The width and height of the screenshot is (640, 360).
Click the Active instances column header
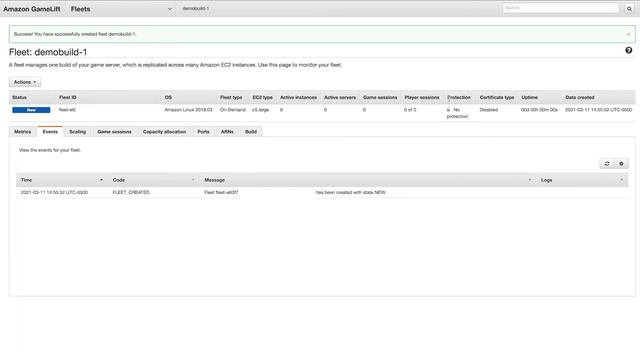point(298,98)
